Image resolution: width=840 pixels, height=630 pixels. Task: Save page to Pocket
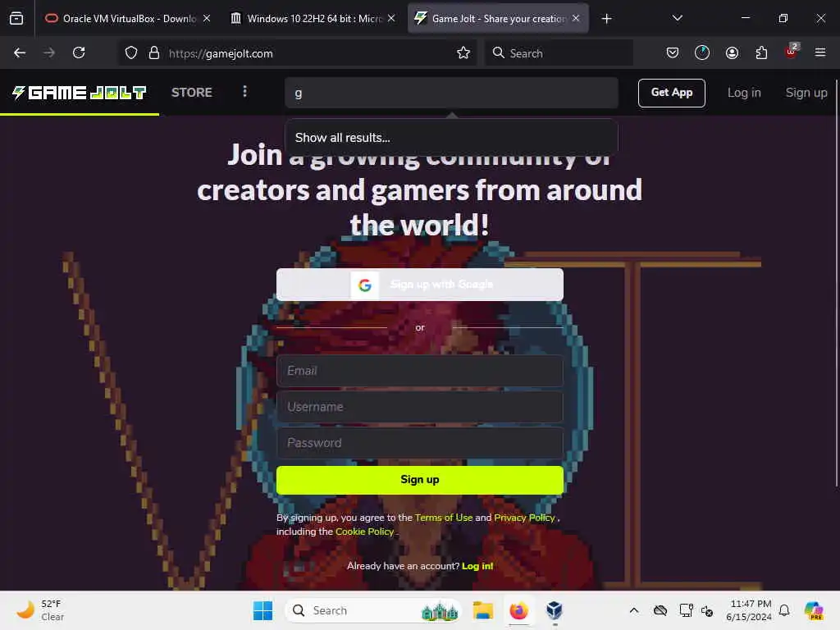click(673, 52)
